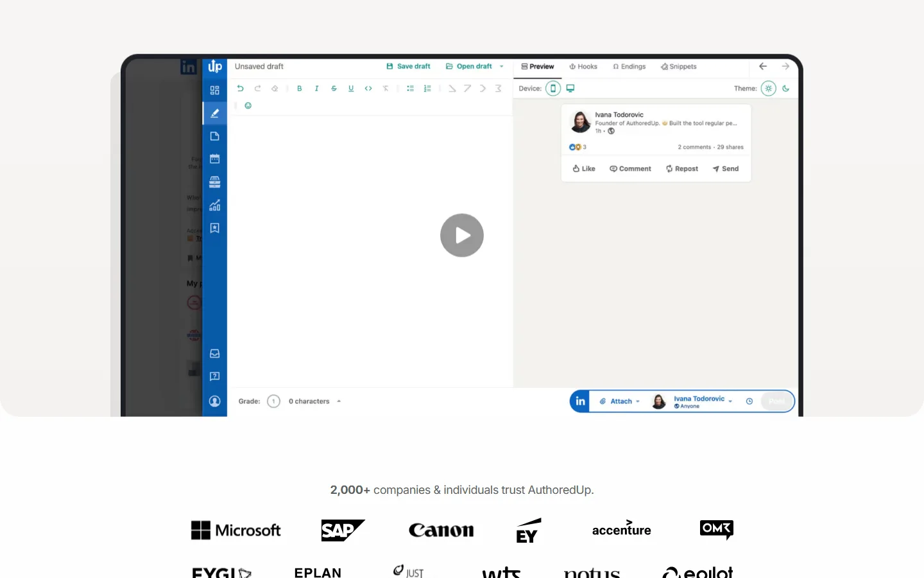Switch preview device to mobile
Viewport: 924px width, 578px height.
coord(553,89)
